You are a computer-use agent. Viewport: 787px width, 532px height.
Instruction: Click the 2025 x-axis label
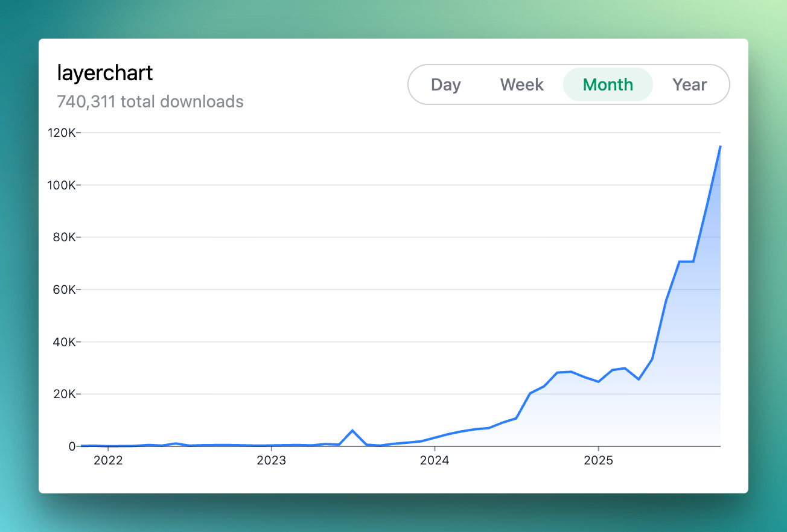pyautogui.click(x=598, y=461)
